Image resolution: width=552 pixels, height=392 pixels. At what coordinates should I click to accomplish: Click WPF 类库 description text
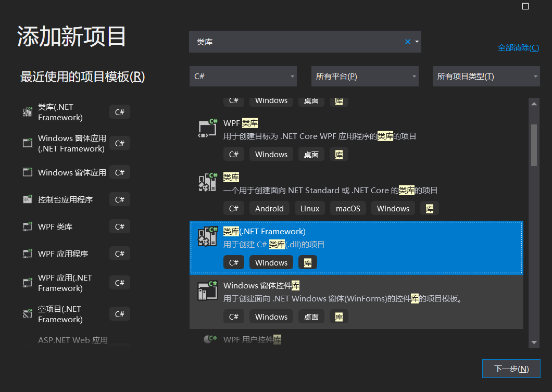coord(320,136)
